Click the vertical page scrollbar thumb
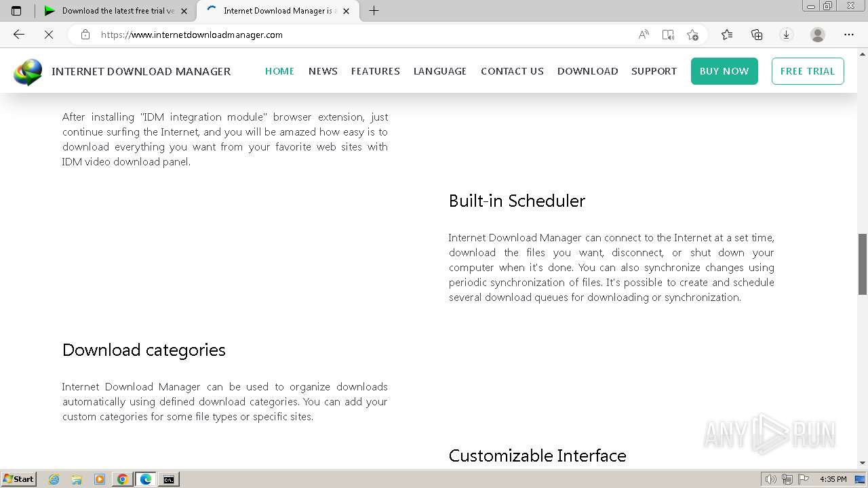The image size is (868, 488). coord(863,264)
